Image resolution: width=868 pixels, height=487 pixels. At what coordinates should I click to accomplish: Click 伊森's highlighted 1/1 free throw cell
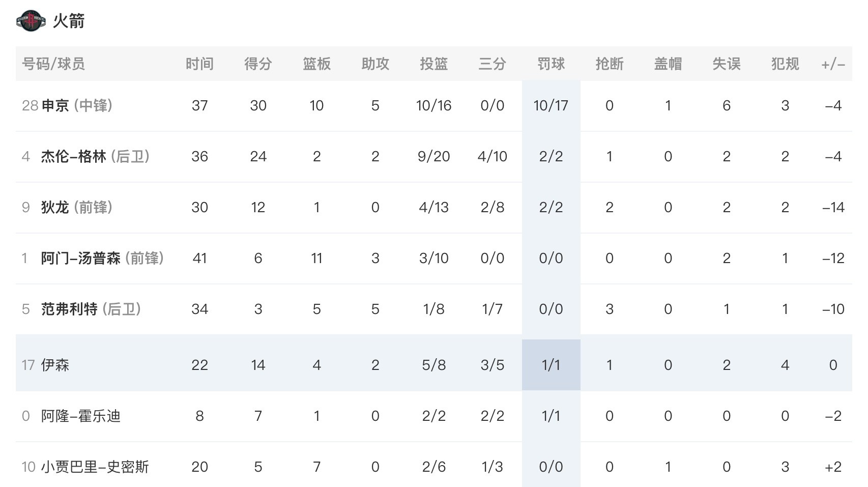[x=551, y=365]
